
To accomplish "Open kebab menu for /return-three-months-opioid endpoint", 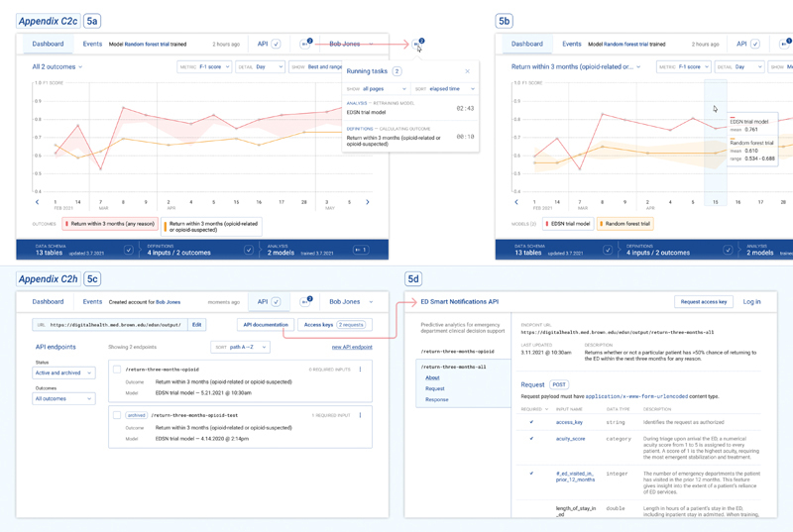I will point(360,370).
